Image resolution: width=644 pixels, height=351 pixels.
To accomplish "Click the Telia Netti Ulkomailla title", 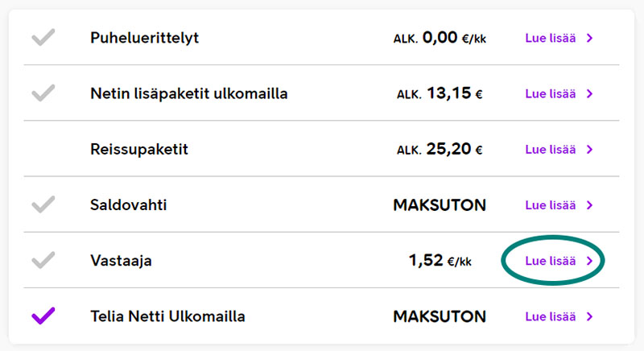I will point(167,316).
